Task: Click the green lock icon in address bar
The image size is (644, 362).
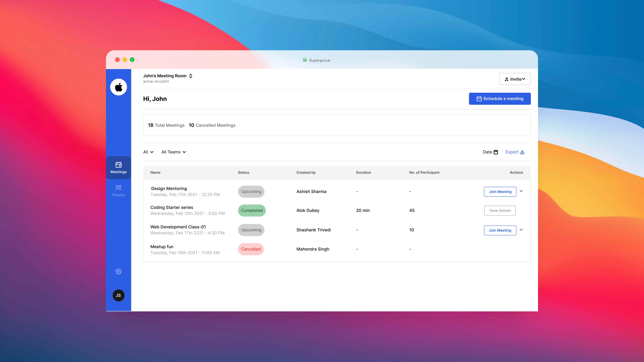Action: coord(305,60)
